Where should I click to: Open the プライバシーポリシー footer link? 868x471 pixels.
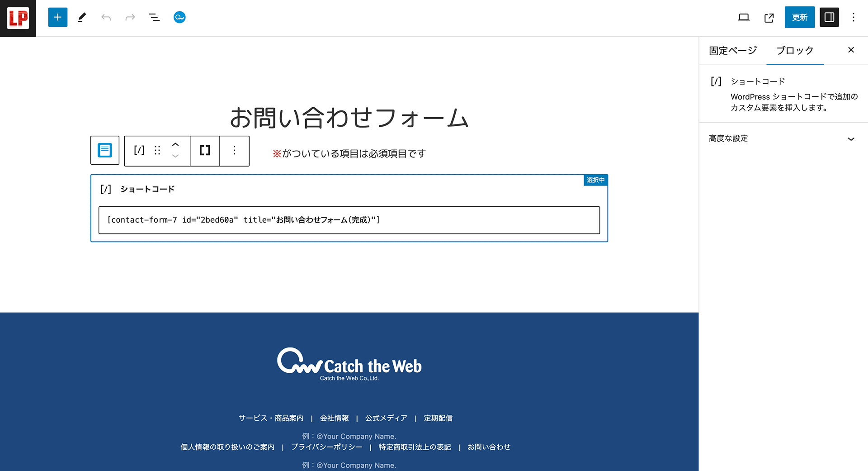pos(326,447)
